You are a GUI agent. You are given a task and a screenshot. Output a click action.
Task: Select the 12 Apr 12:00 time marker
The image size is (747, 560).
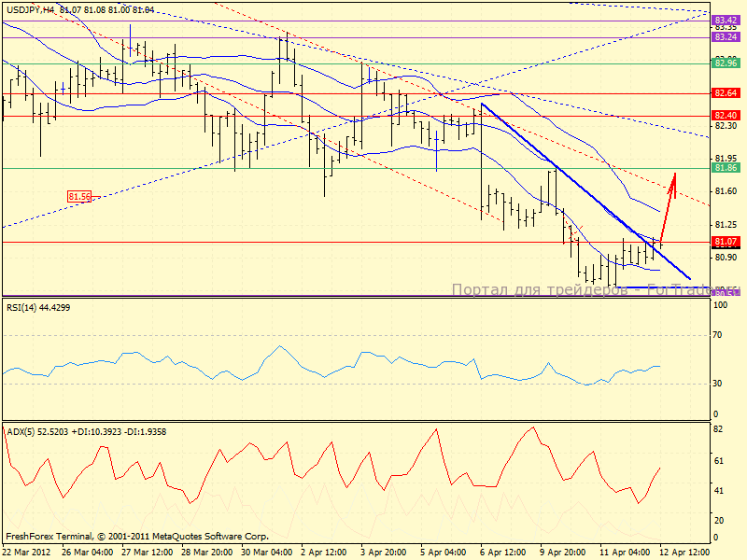684,551
